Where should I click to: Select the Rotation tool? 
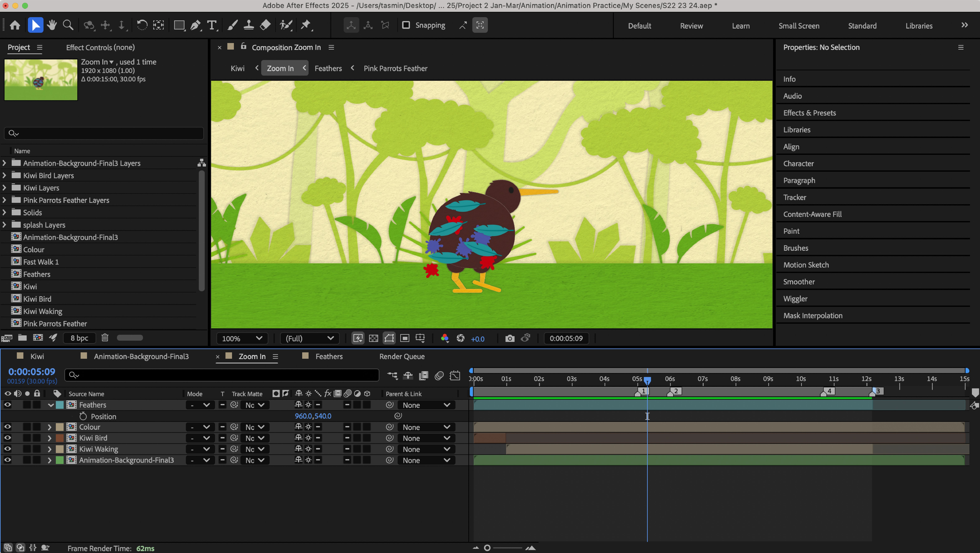pyautogui.click(x=142, y=25)
